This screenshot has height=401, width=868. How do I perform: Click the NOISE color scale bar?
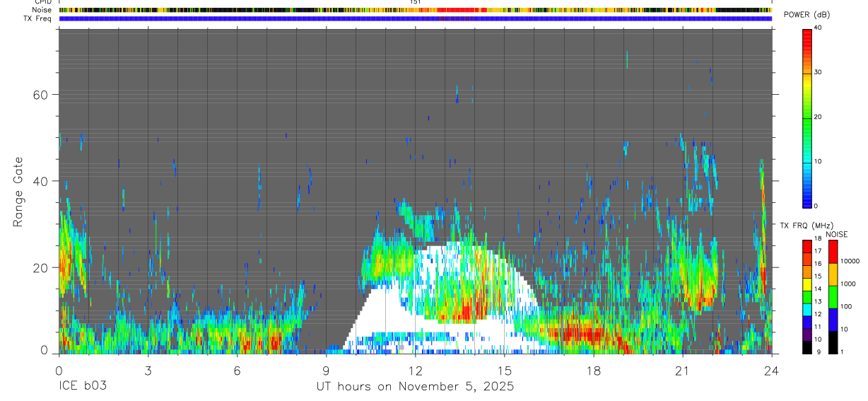(833, 296)
